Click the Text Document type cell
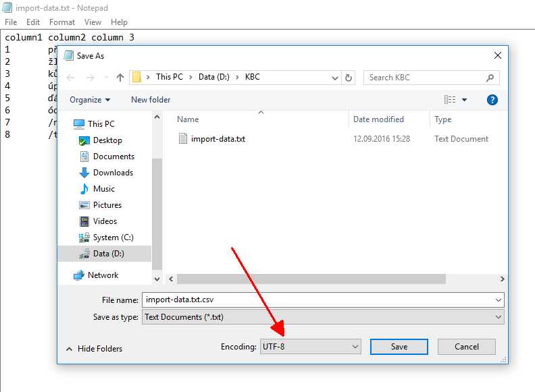Image resolution: width=535 pixels, height=392 pixels. (x=461, y=139)
